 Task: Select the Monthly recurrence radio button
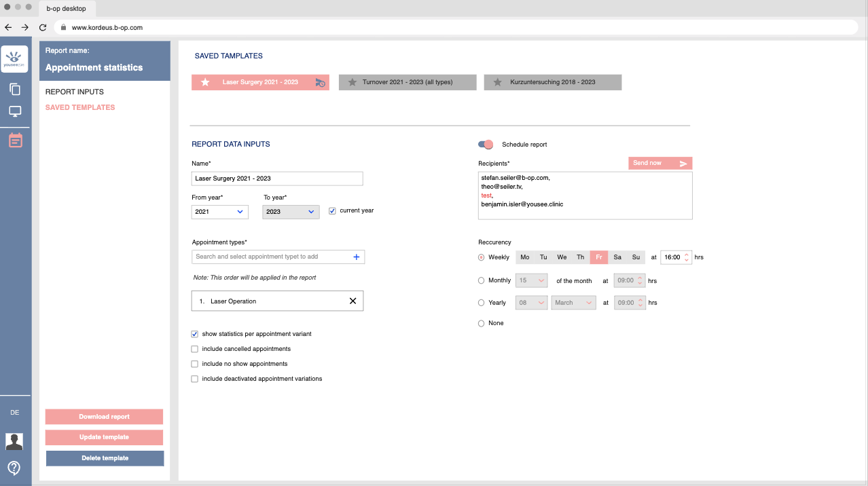pyautogui.click(x=482, y=280)
